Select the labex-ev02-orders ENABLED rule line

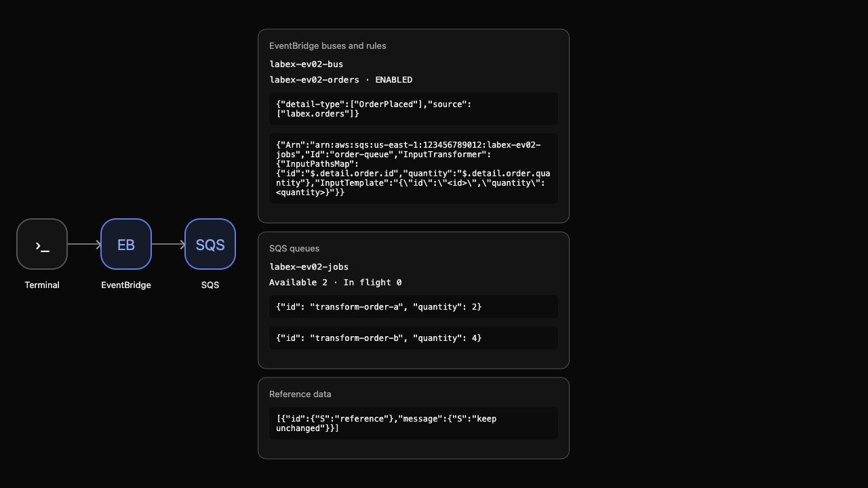click(x=340, y=80)
